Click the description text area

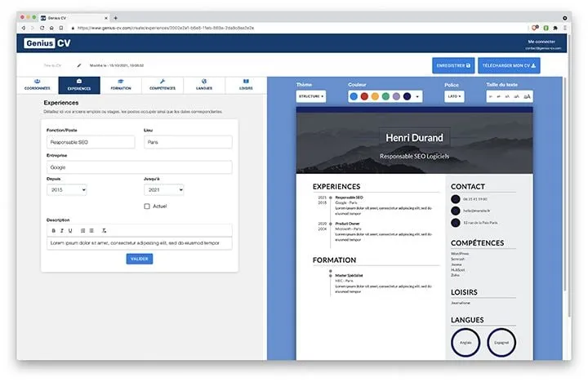pyautogui.click(x=140, y=243)
